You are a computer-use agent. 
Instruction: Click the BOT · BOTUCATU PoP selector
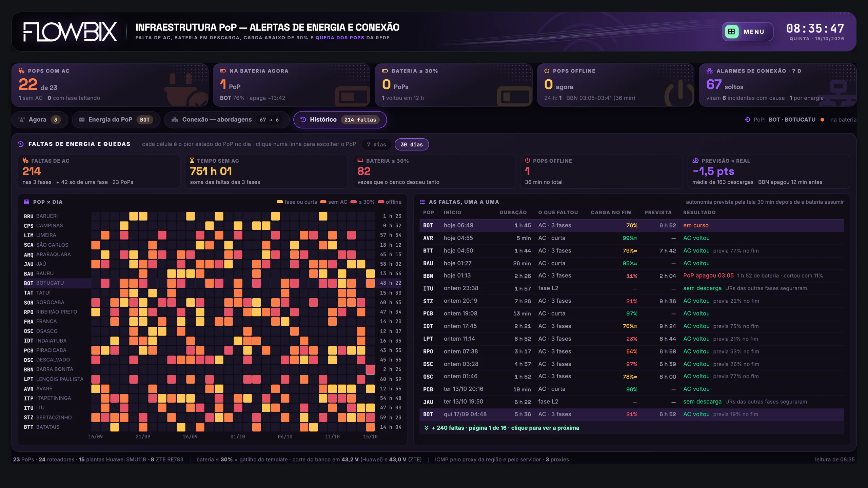tap(792, 120)
